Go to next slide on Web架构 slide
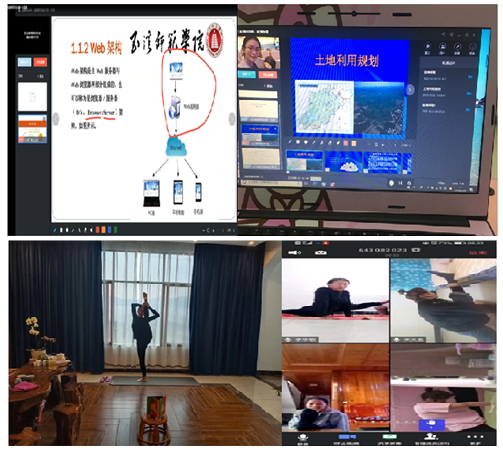Screen dimensions: 503x453 point(232,119)
